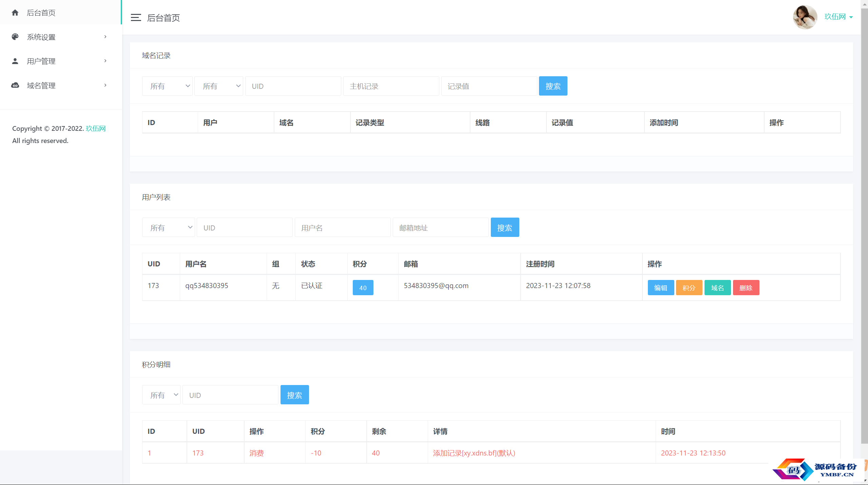
Task: Focus the UID field in 积分明细
Action: click(230, 395)
